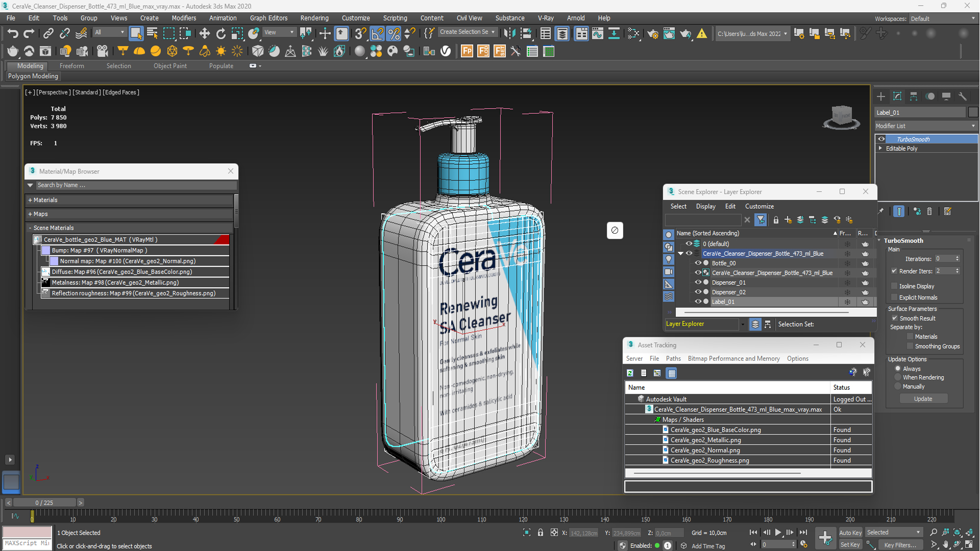
Task: Toggle Smooth Result checkbox
Action: click(894, 318)
